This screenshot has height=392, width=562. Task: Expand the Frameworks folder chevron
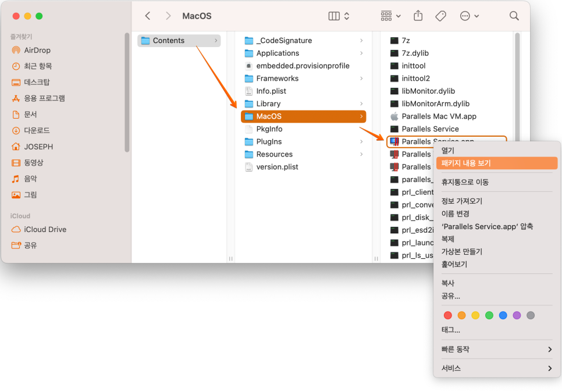click(x=361, y=78)
